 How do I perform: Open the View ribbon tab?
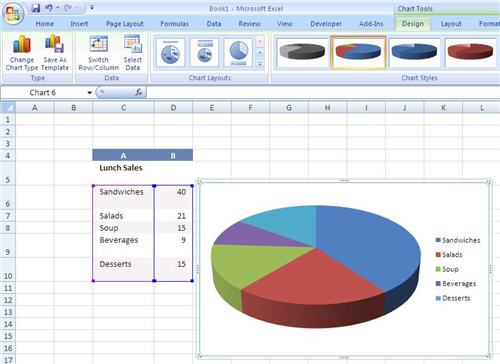point(284,24)
